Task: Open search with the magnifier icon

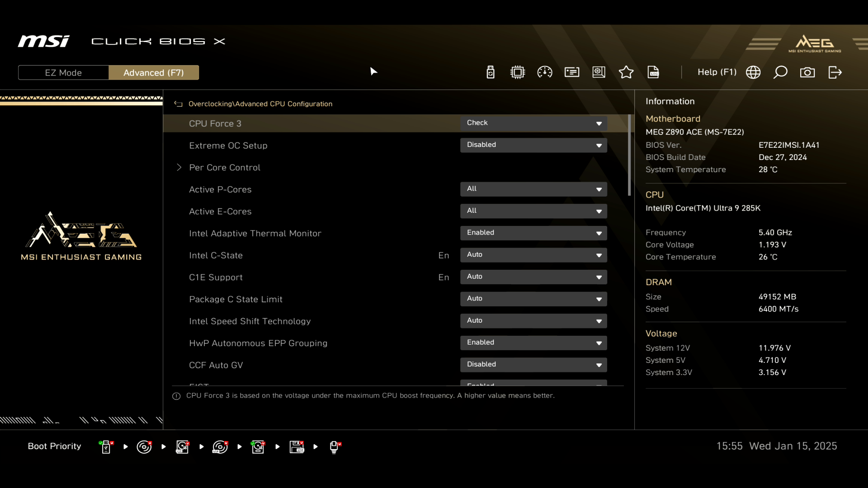Action: pos(780,72)
